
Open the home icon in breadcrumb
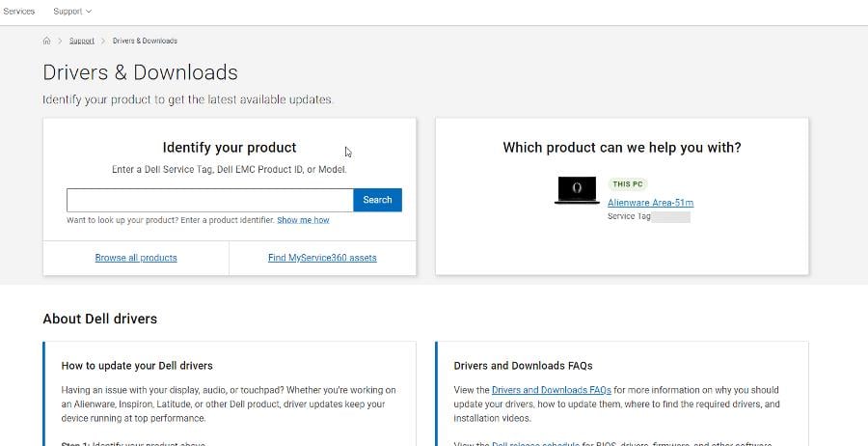tap(46, 41)
